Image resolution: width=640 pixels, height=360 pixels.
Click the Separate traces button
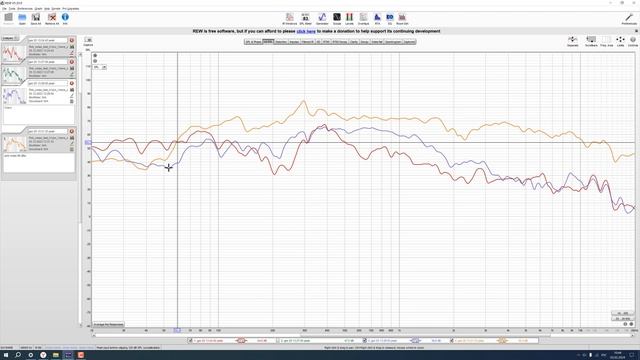click(x=573, y=41)
